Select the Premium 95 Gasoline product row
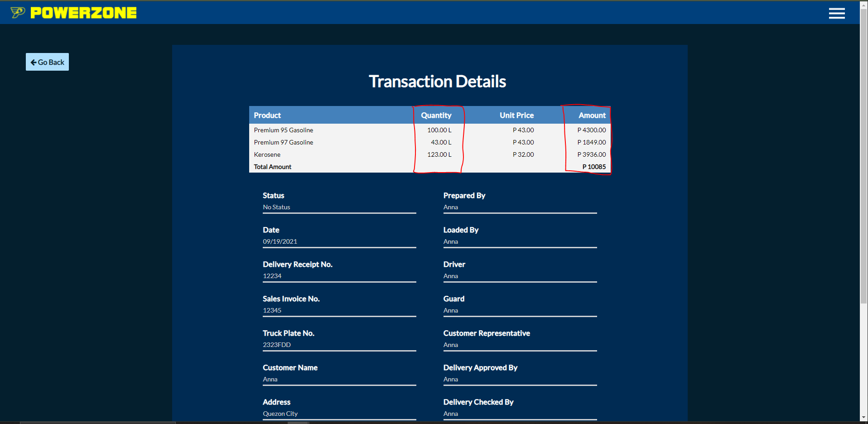Image resolution: width=868 pixels, height=424 pixels. [x=430, y=130]
